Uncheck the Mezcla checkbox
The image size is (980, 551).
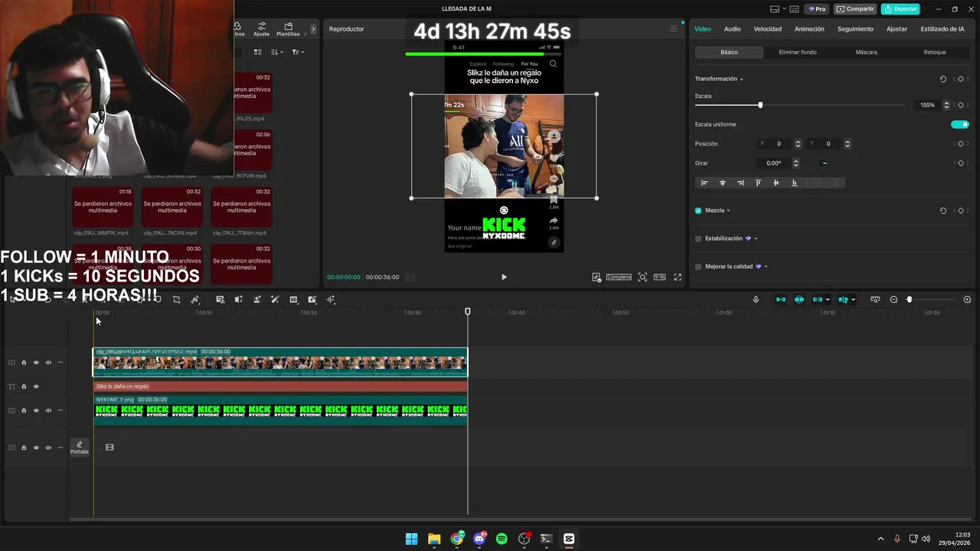pyautogui.click(x=698, y=210)
